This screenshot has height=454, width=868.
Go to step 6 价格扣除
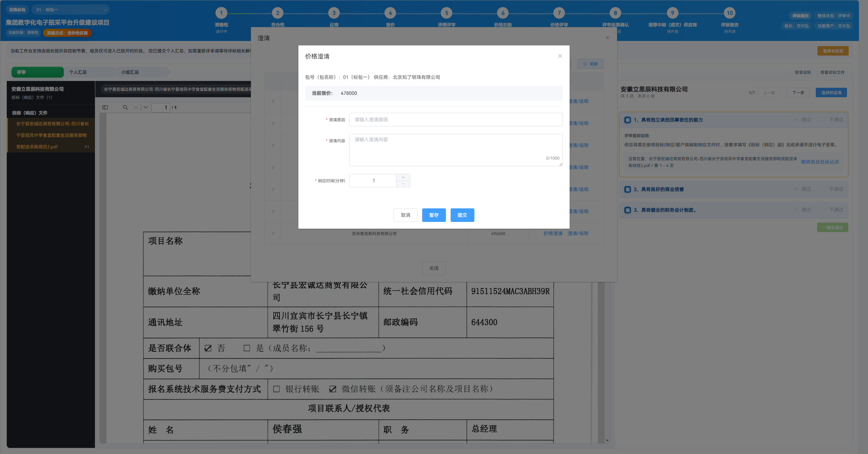pyautogui.click(x=503, y=13)
